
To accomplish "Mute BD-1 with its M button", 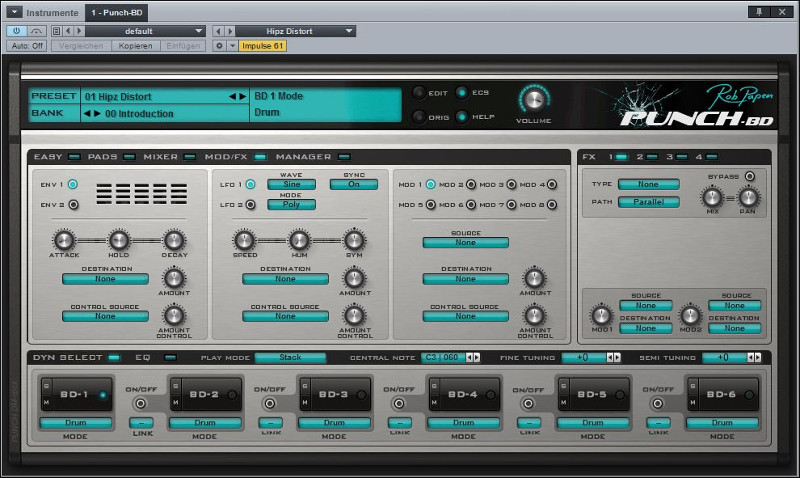I will [46, 402].
